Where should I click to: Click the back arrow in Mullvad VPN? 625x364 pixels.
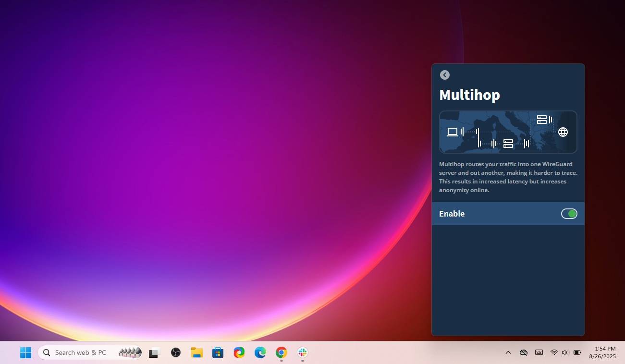(x=444, y=75)
